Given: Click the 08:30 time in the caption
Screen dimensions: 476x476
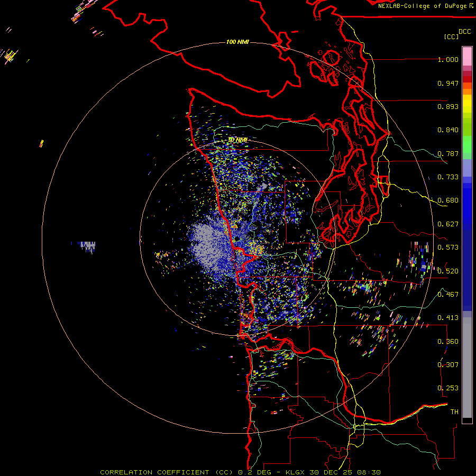Looking at the screenshot, I should 369,472.
